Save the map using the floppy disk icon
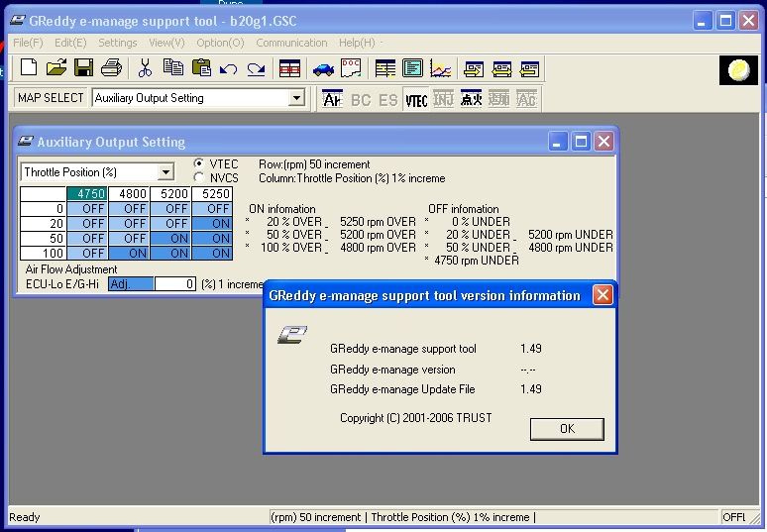The width and height of the screenshot is (767, 532). (83, 68)
